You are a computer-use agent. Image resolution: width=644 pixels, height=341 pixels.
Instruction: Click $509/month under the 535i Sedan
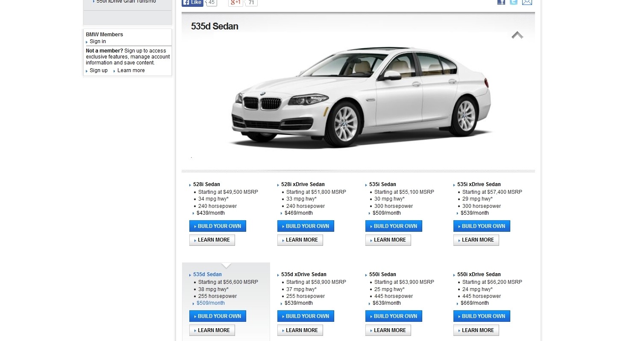[386, 213]
